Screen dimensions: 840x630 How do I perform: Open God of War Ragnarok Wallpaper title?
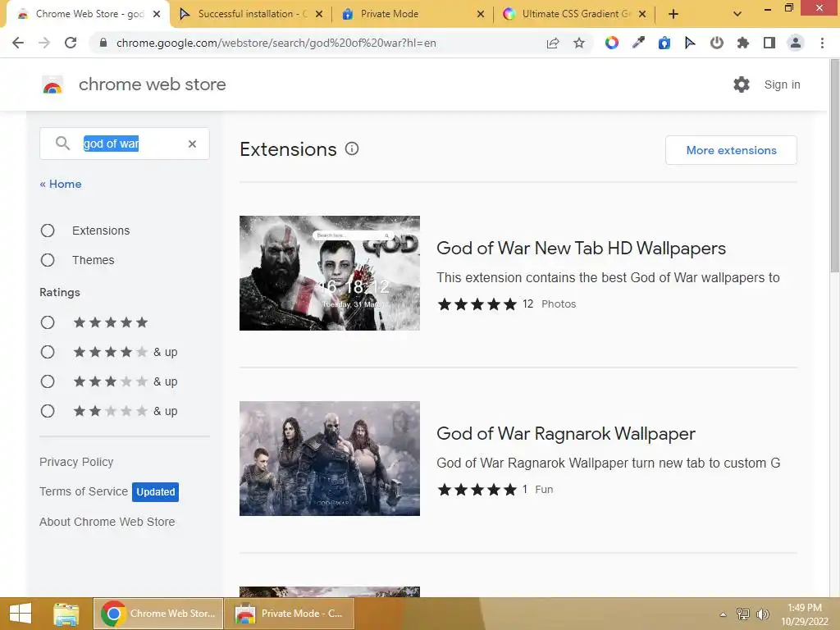[566, 433]
